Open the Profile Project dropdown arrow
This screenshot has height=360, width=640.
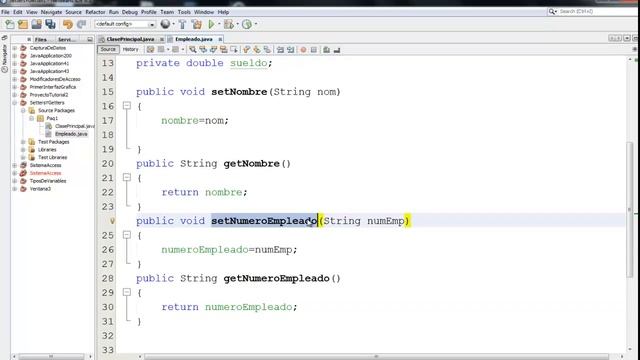pos(256,24)
